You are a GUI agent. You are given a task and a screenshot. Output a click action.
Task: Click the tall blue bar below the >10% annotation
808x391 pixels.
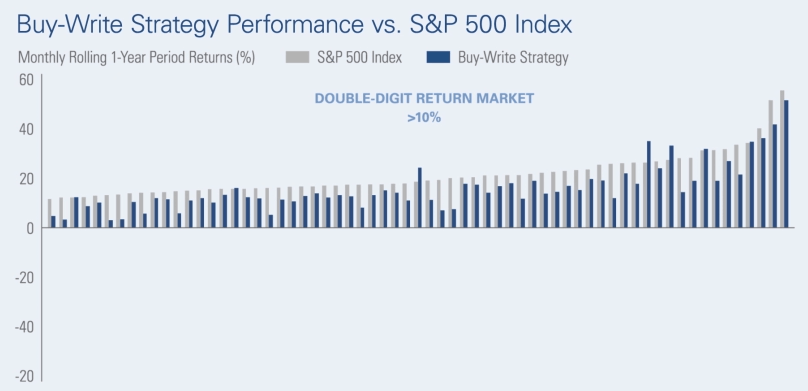tap(420, 197)
